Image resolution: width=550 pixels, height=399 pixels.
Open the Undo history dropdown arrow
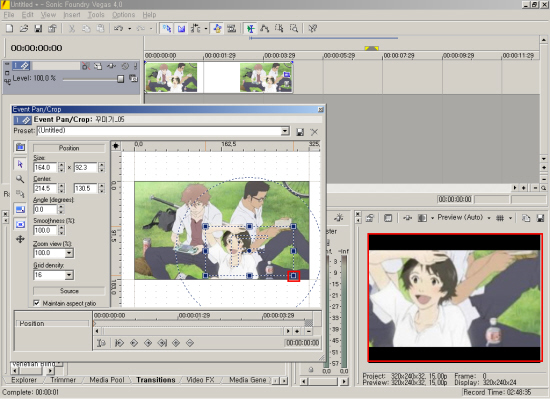tap(129, 29)
